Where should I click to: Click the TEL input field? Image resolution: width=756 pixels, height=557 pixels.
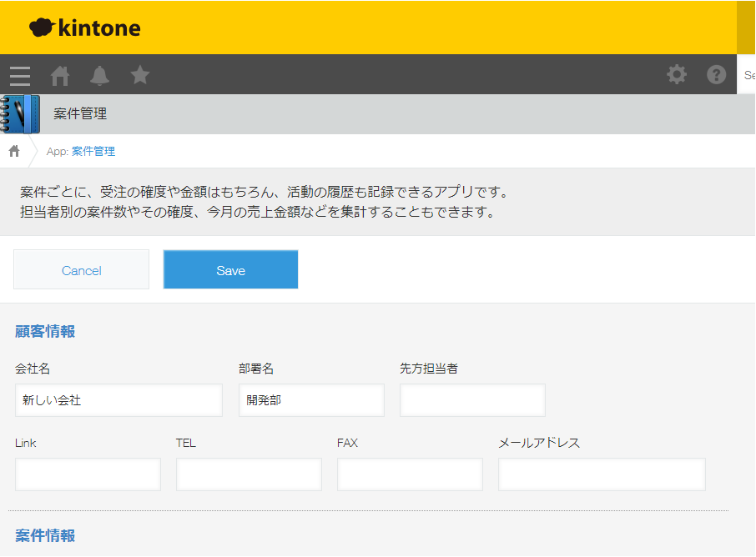pyautogui.click(x=249, y=474)
